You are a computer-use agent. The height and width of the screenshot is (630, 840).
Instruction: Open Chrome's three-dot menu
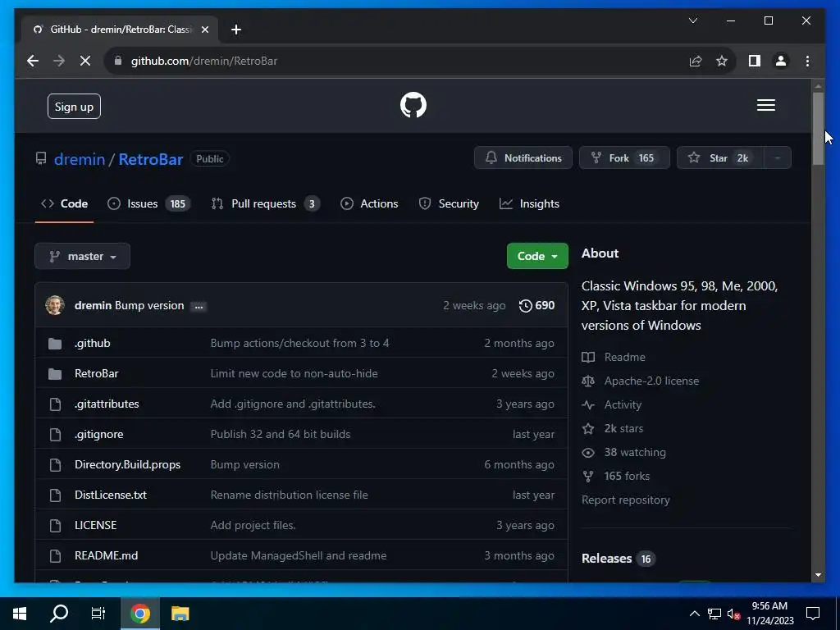click(807, 61)
